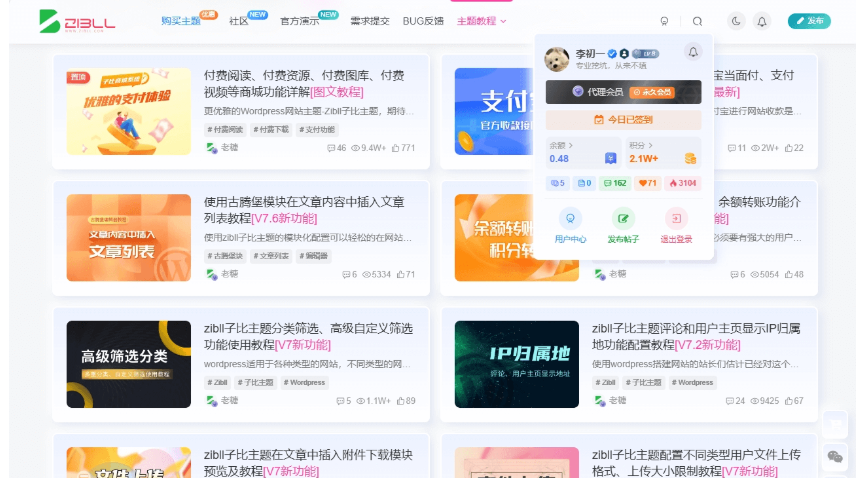This screenshot has height=478, width=856.
Task: Click the dog profile avatar in popup
Action: (x=557, y=59)
